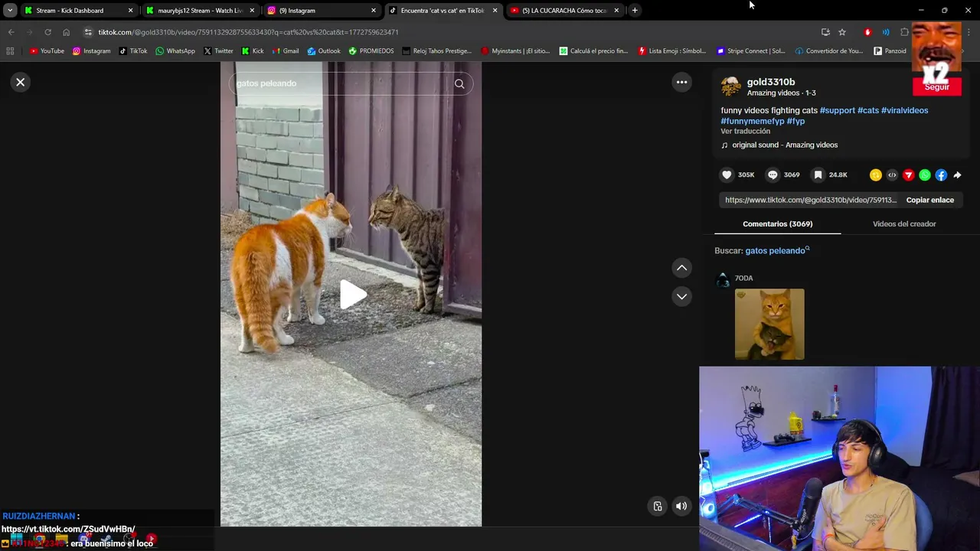
Task: Click the search magnifier icon over the video
Action: pos(459,83)
